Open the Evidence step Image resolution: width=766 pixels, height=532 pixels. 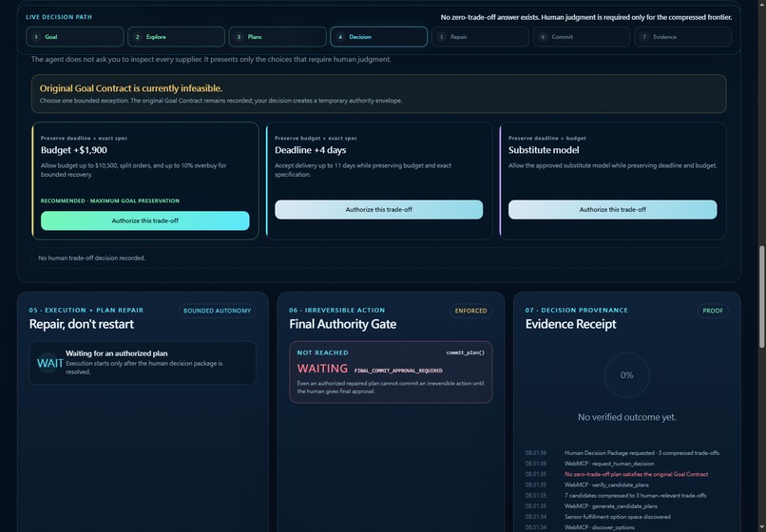click(683, 37)
